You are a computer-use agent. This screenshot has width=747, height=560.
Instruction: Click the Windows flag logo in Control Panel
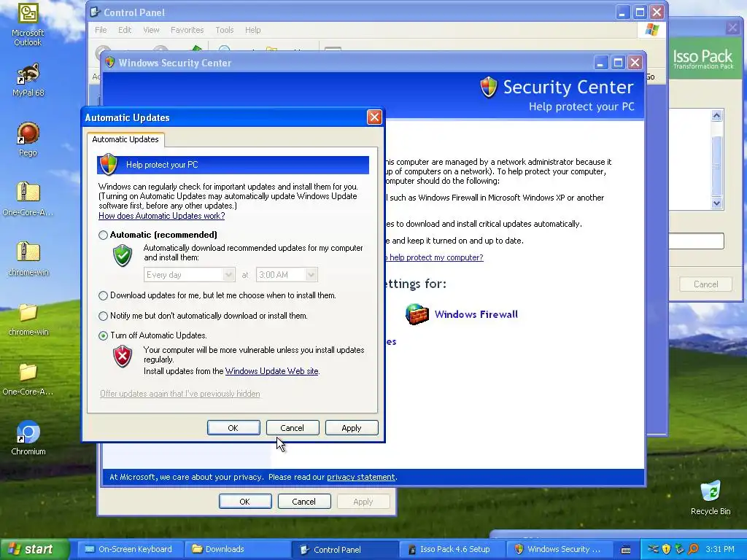[651, 29]
